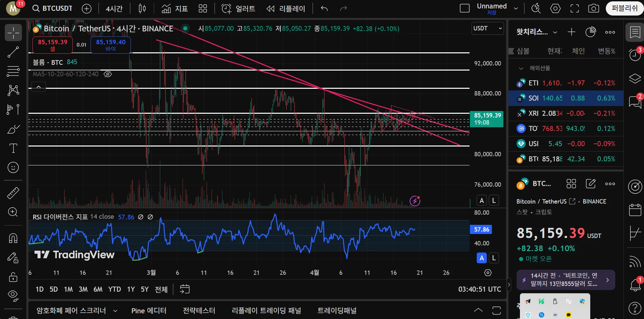Toggle magnet mode for drawings
Viewport: 644px width, 319px height.
point(13,238)
